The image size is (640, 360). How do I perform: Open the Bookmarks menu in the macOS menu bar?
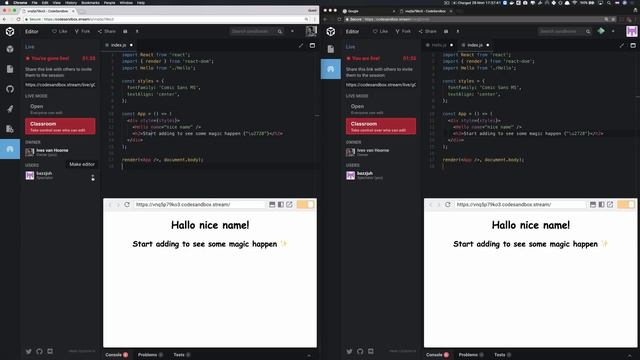pyautogui.click(x=90, y=2)
